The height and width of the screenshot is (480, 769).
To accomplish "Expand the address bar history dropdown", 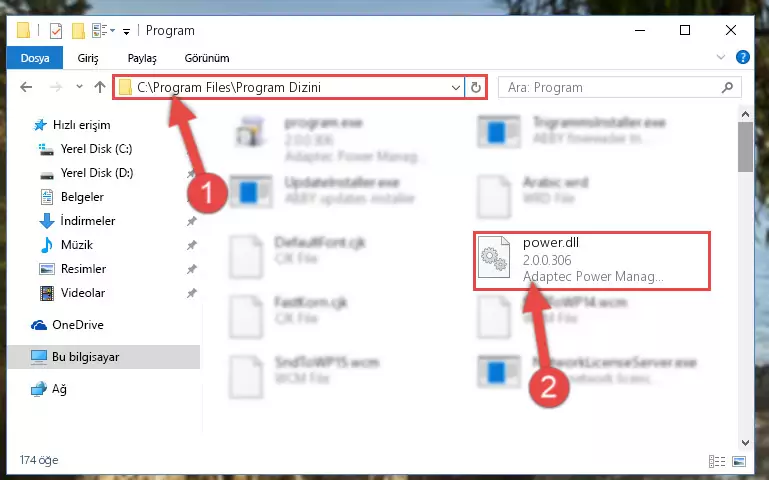I will [x=456, y=88].
